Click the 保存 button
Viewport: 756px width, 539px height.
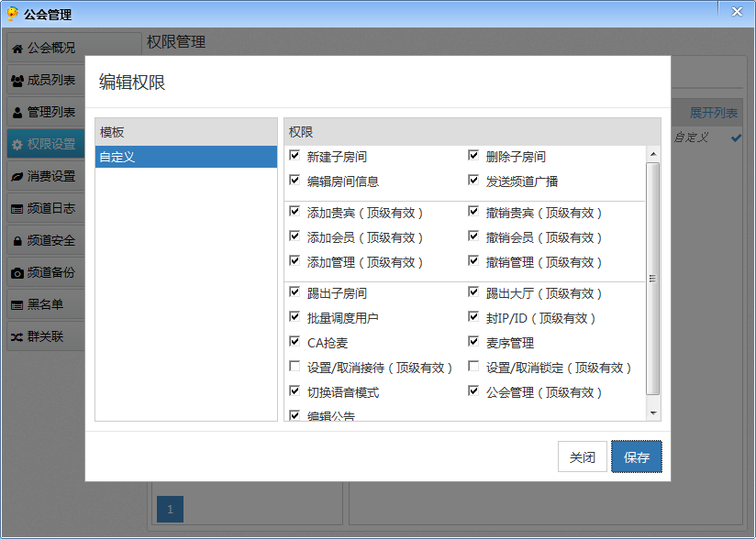point(637,456)
